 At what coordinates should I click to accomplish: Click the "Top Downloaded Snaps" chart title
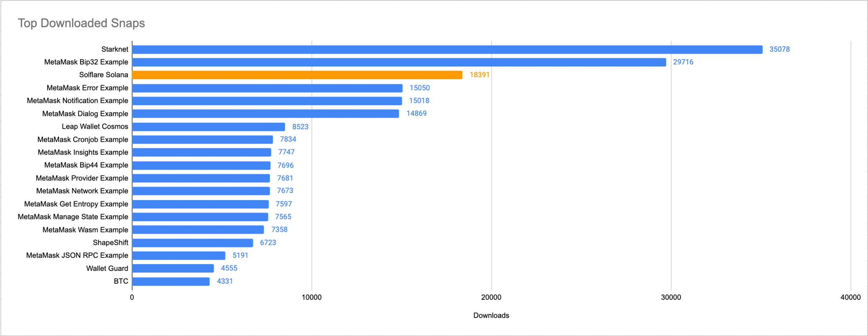pyautogui.click(x=81, y=23)
